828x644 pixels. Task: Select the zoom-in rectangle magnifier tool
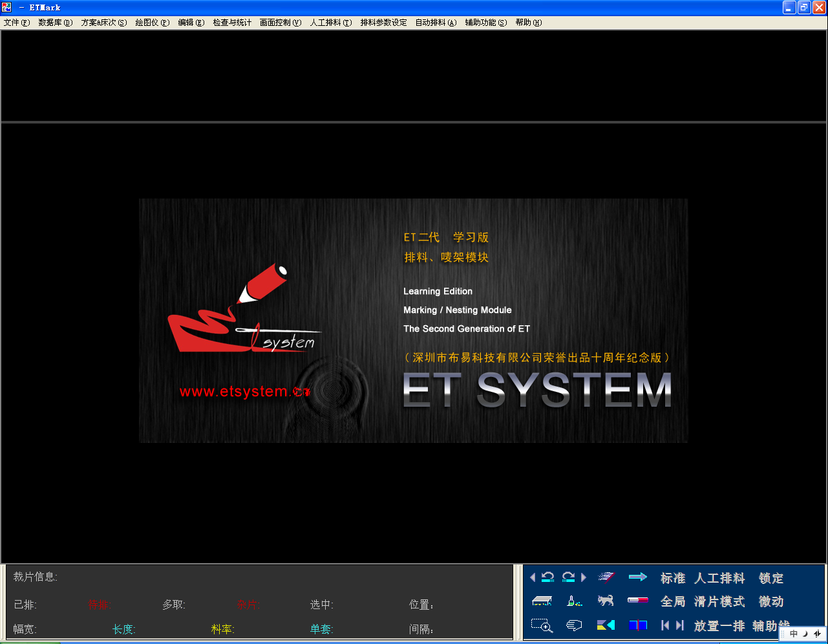tap(542, 625)
